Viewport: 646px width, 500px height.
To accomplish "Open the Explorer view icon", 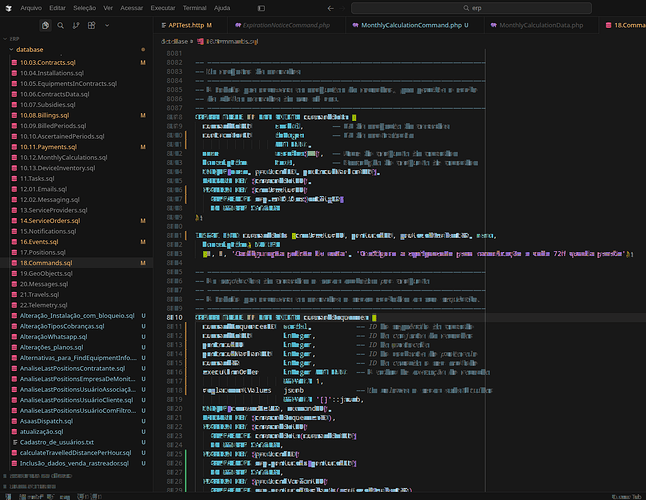I will point(45,25).
